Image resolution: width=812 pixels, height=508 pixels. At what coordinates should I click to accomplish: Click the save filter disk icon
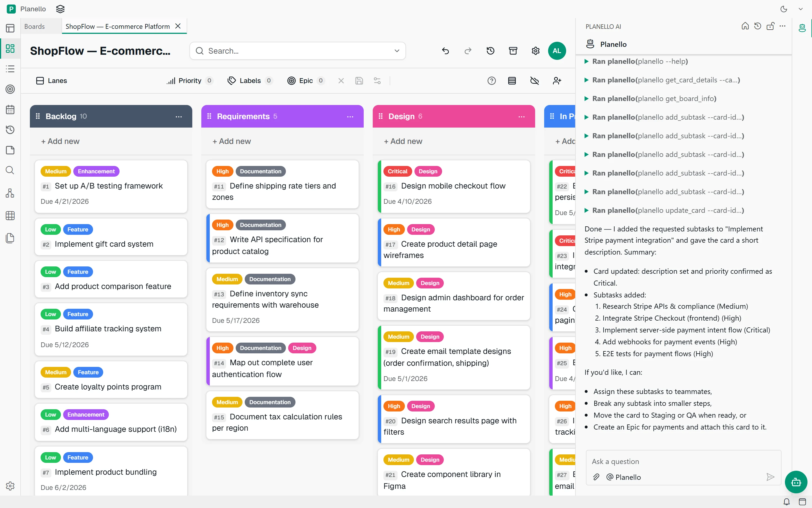pos(359,81)
